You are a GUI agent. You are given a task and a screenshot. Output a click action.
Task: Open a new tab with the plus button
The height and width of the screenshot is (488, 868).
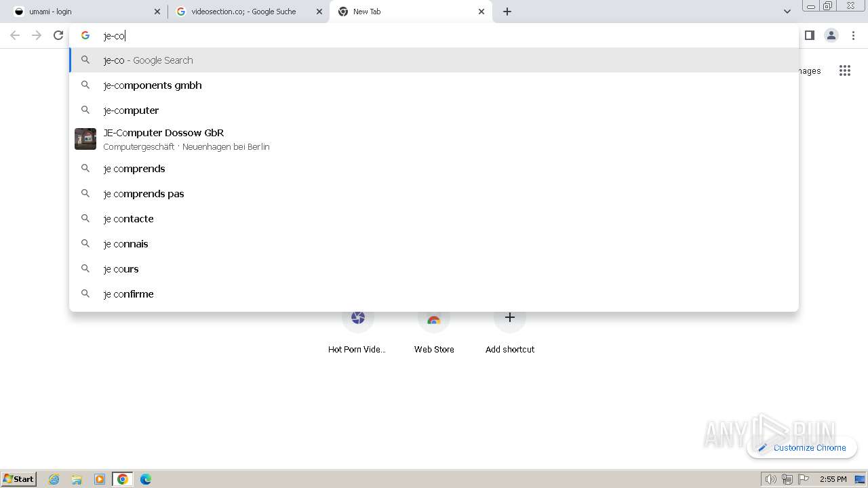click(507, 12)
